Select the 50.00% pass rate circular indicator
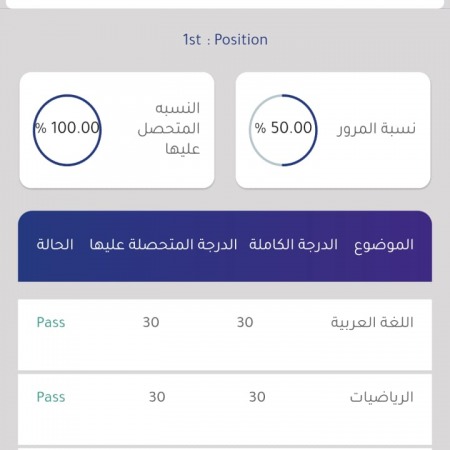Screen dimensions: 450x450 283,130
